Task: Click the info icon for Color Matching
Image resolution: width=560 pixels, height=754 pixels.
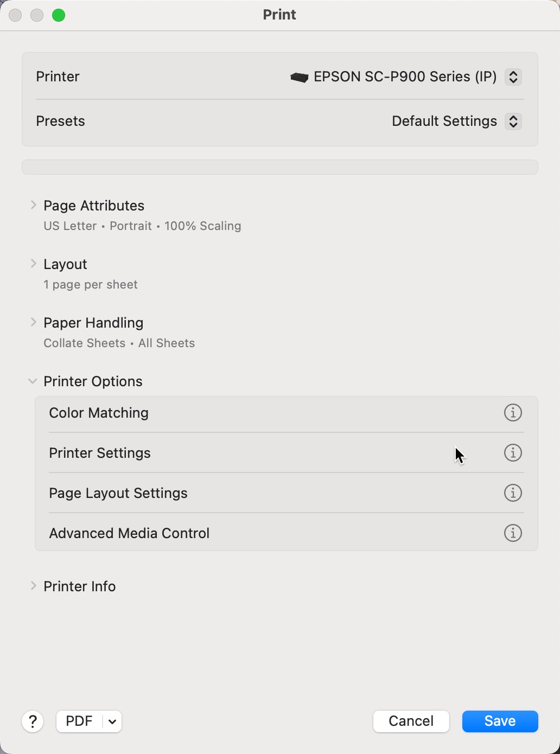Action: pos(513,413)
